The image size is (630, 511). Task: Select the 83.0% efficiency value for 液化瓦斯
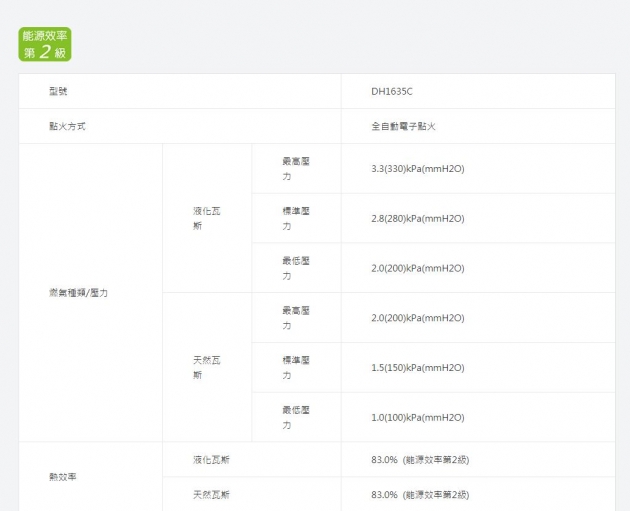pos(420,459)
